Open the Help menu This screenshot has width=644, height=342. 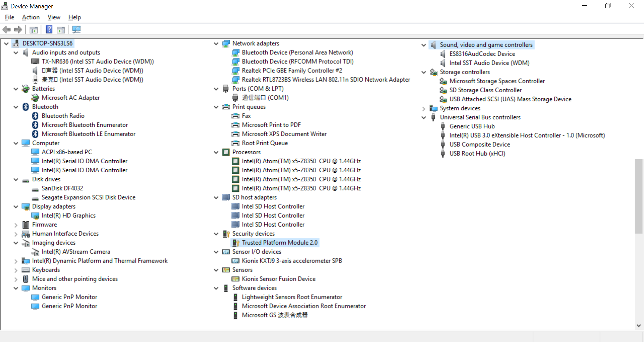pyautogui.click(x=74, y=17)
